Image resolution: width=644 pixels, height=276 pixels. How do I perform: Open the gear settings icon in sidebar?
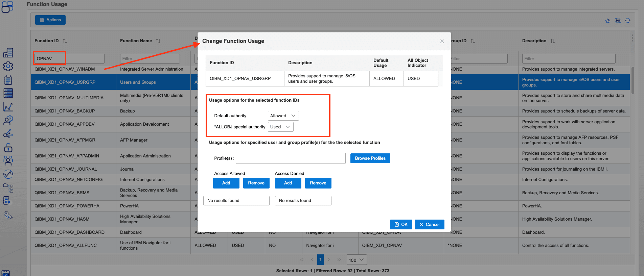coord(8,66)
